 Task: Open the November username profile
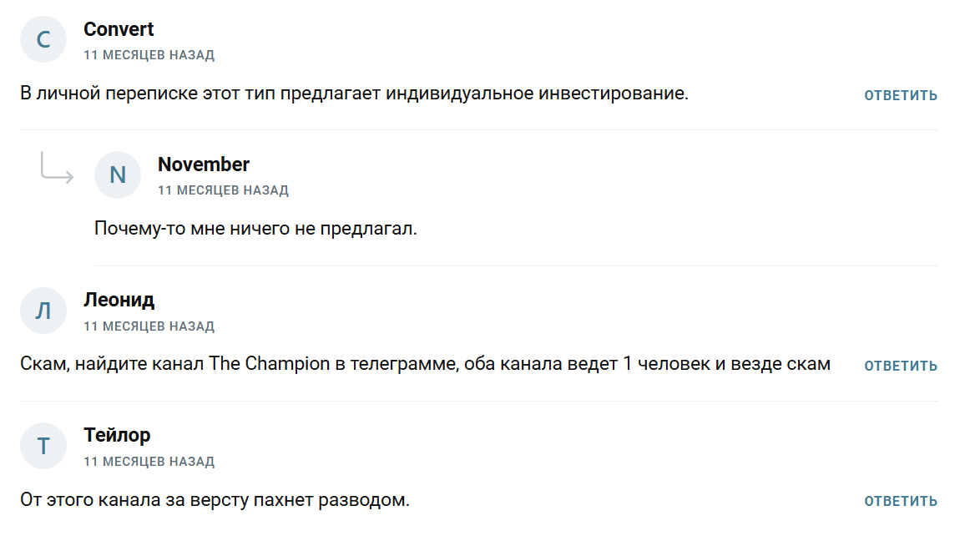click(x=204, y=164)
